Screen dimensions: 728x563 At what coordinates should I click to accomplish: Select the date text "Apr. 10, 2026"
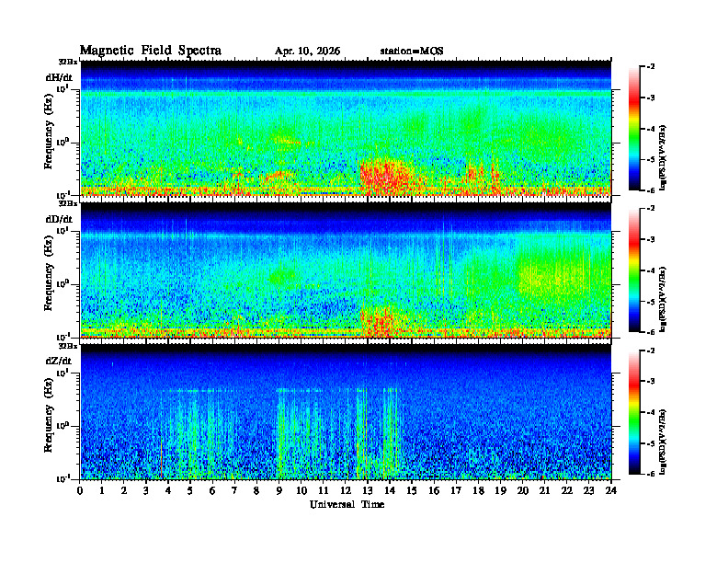307,52
